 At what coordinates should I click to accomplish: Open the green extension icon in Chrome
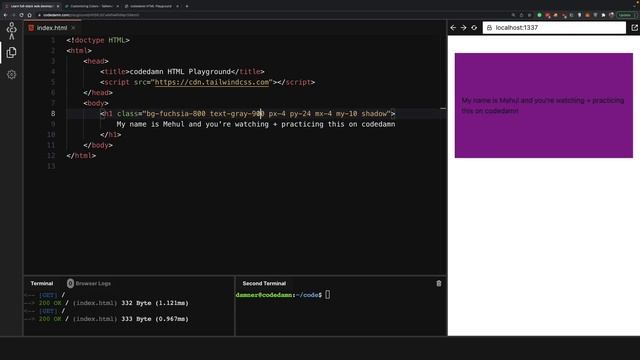539,15
